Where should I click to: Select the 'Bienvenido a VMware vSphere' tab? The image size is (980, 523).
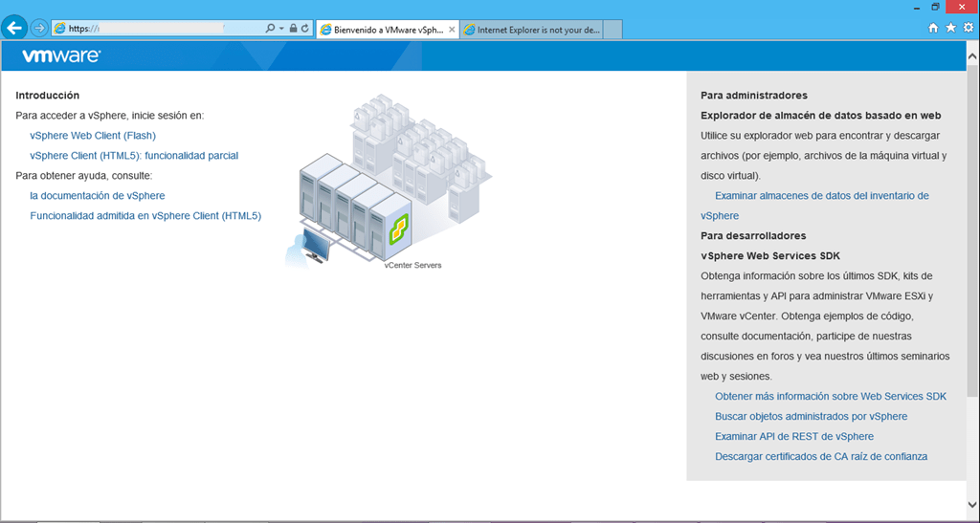pyautogui.click(x=381, y=30)
